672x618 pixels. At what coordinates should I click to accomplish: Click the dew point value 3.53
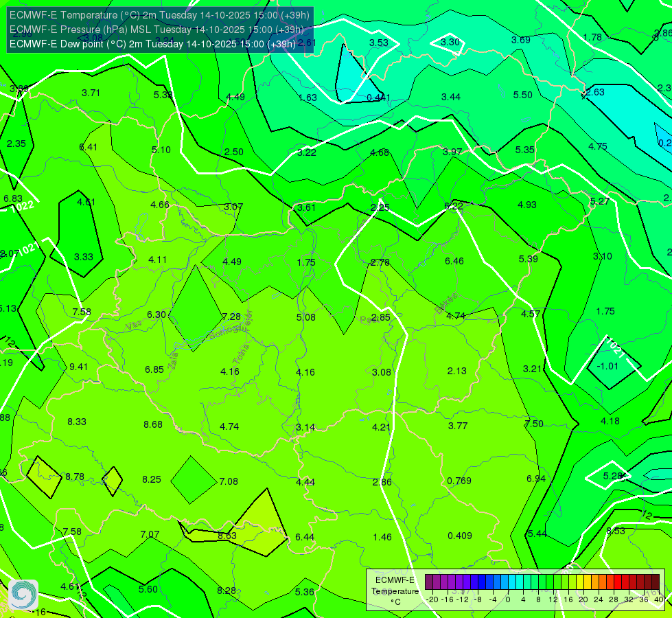[x=379, y=43]
